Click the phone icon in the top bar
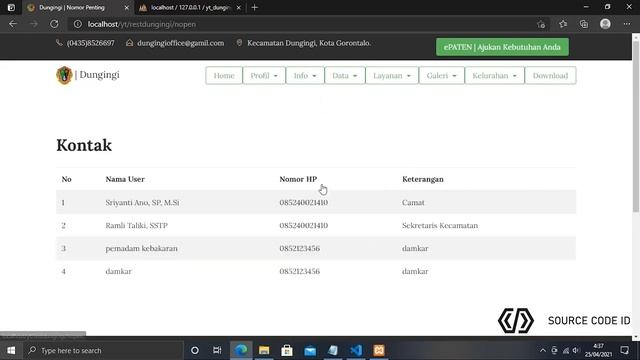This screenshot has width=640, height=360. pos(59,43)
